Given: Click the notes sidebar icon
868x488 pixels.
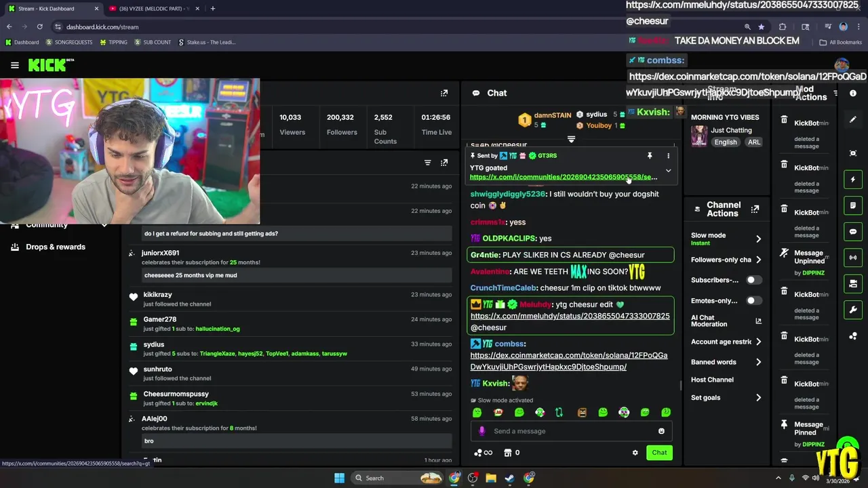Looking at the screenshot, I should click(x=853, y=205).
